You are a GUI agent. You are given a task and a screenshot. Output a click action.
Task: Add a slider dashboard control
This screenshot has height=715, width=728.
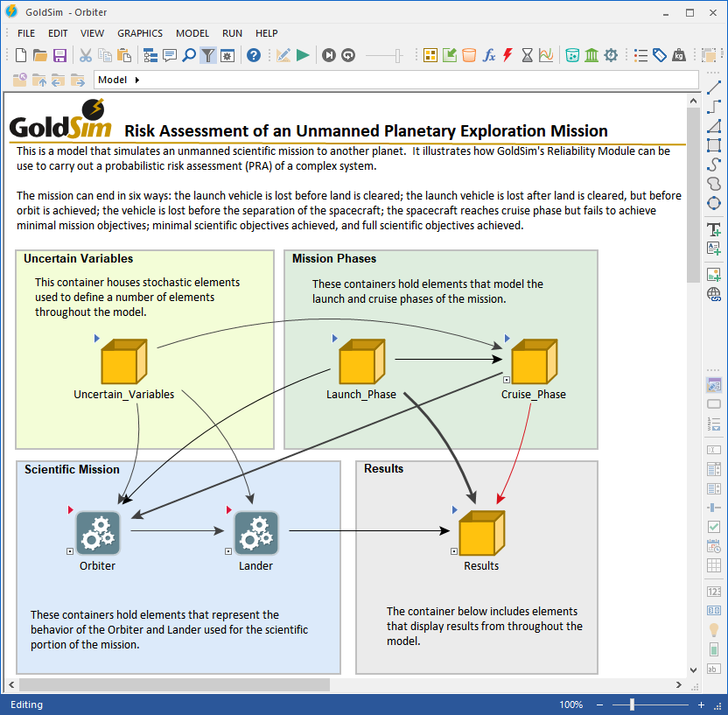[x=714, y=508]
